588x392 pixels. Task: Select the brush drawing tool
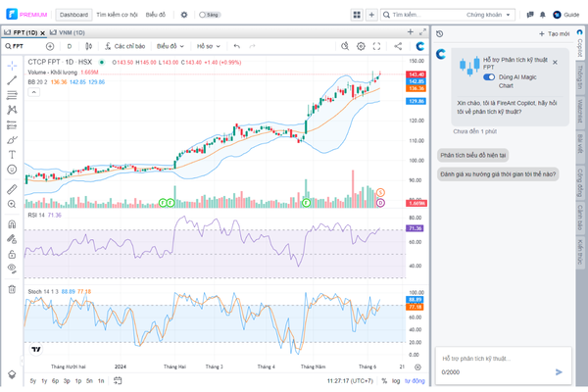pos(12,140)
